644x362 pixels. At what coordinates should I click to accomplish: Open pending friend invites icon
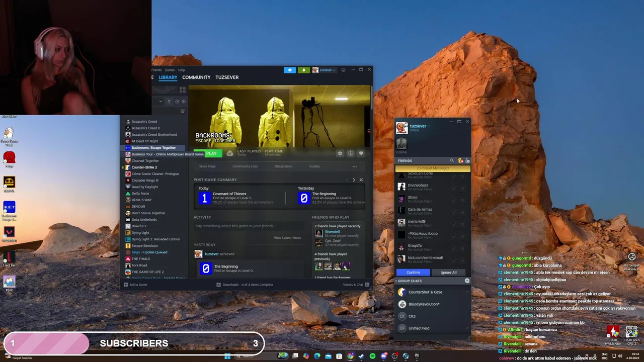[460, 160]
